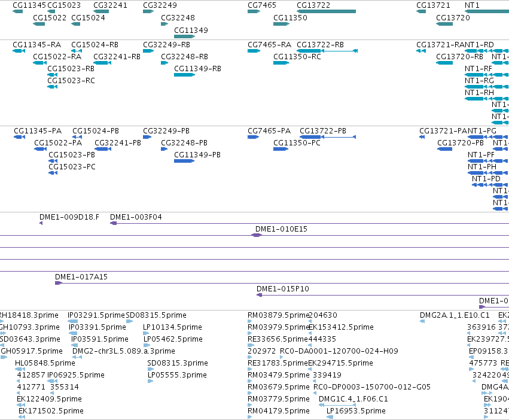Select transcript CG15022-RA
This screenshot has width=509, height=420.
pyautogui.click(x=39, y=63)
